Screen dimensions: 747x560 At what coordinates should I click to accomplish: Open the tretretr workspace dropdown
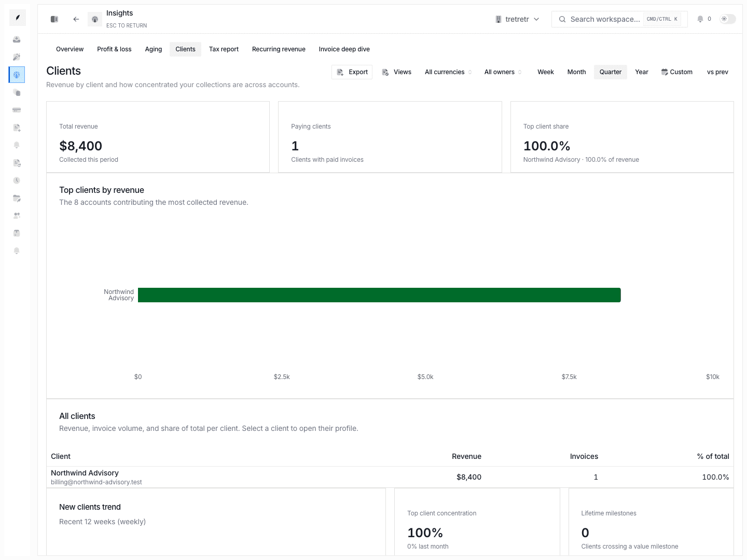click(517, 19)
